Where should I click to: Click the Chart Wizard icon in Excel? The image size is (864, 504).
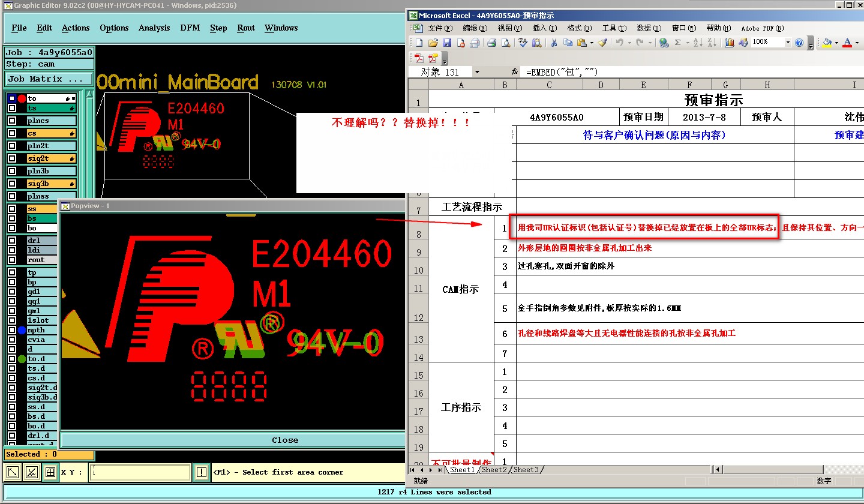(x=730, y=43)
